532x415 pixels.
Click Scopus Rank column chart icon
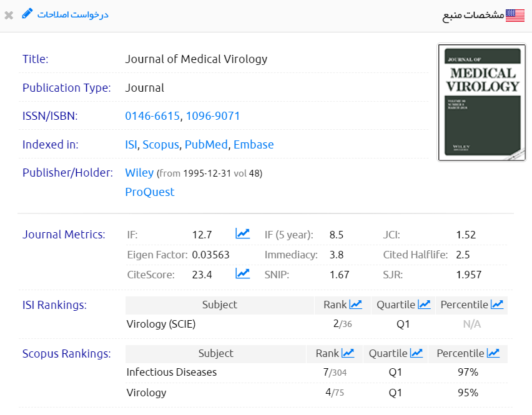(348, 353)
